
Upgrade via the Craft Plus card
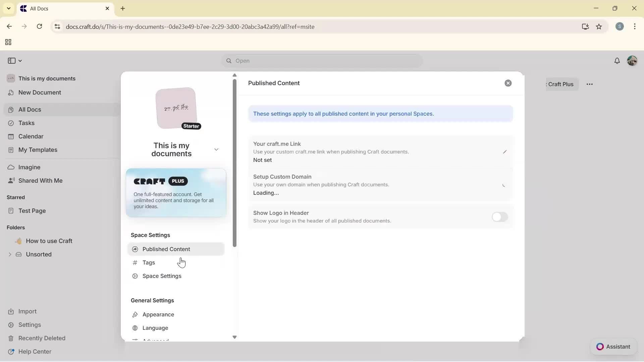click(x=176, y=193)
